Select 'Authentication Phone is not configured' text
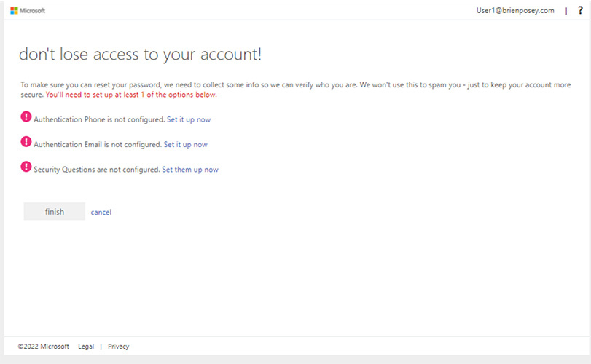This screenshot has height=364, width=591. (x=100, y=119)
